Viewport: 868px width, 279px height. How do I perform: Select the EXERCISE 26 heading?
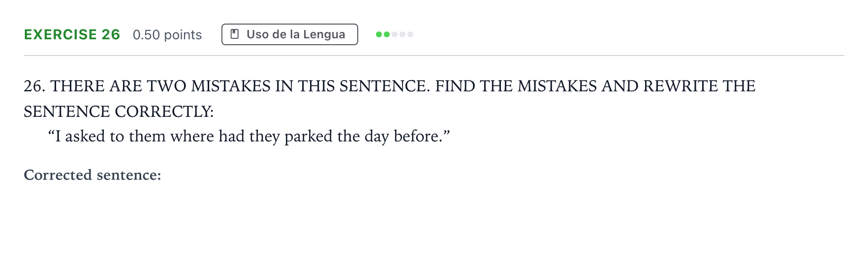[72, 34]
